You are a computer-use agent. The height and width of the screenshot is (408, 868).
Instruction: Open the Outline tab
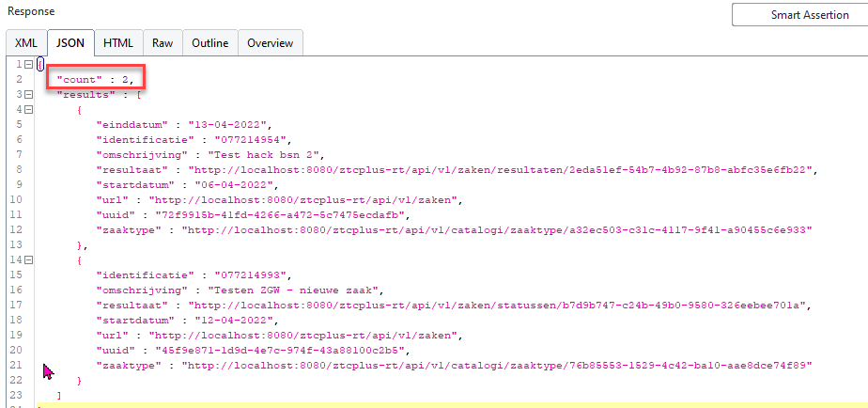coord(210,43)
